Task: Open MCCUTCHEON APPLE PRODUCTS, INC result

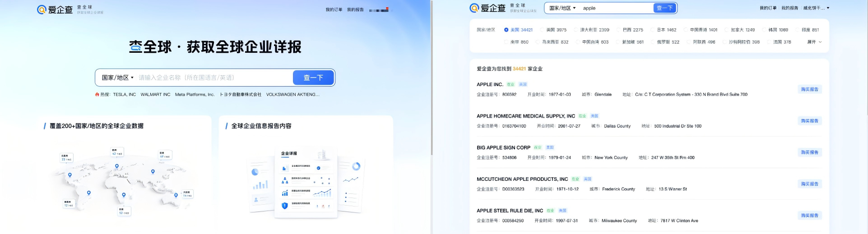Action: point(522,179)
